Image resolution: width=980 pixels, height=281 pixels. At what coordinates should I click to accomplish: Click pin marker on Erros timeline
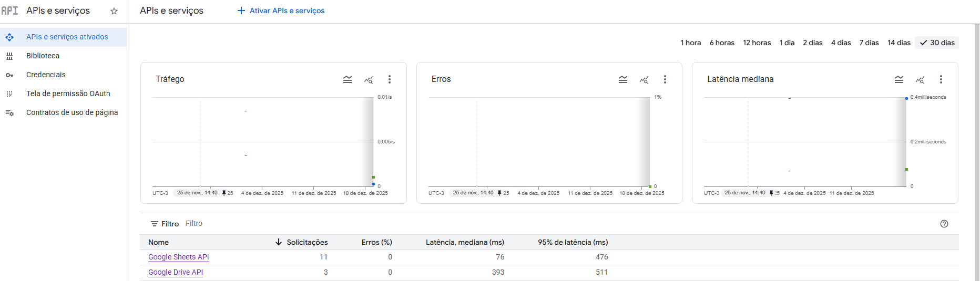pos(499,193)
